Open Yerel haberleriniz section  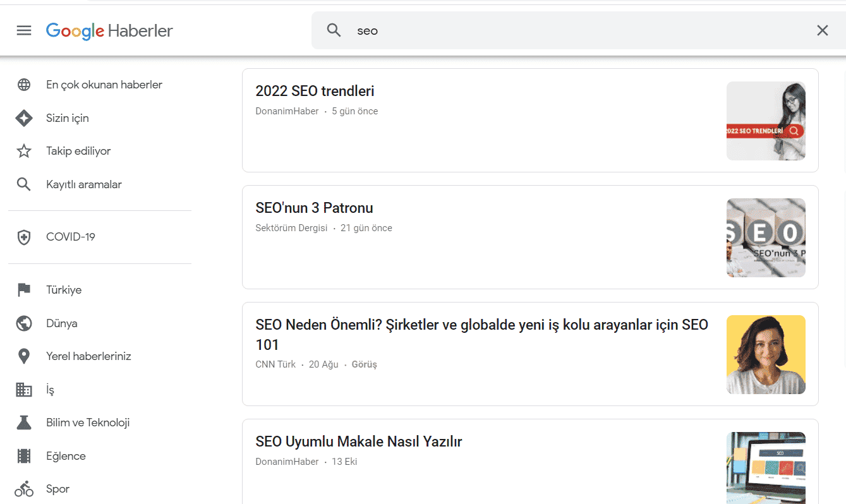click(x=88, y=356)
